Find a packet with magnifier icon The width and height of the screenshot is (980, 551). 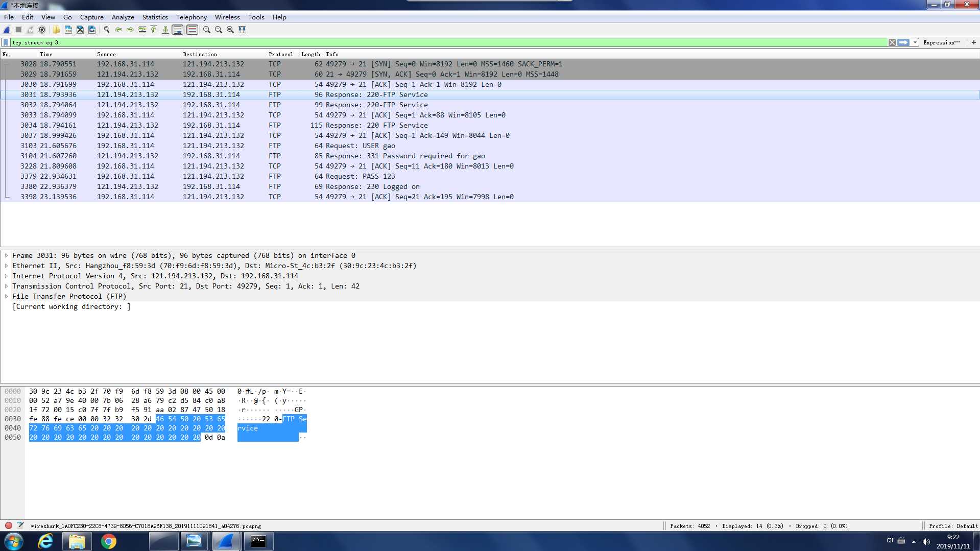tap(106, 30)
